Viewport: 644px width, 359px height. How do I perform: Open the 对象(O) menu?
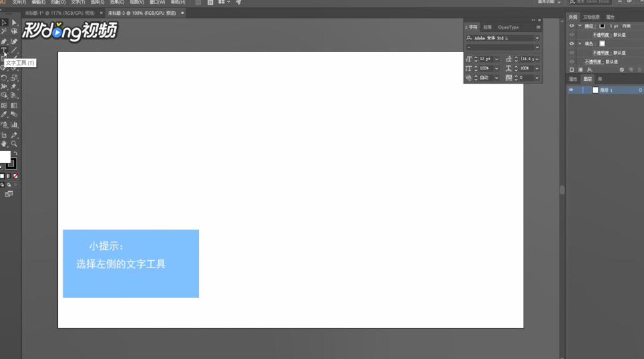[58, 2]
